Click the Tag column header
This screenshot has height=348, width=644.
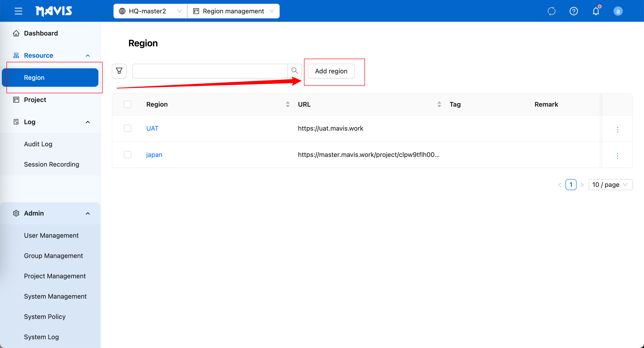coord(455,104)
